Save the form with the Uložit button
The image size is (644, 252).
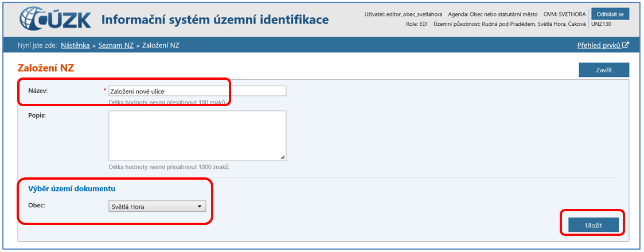(593, 225)
